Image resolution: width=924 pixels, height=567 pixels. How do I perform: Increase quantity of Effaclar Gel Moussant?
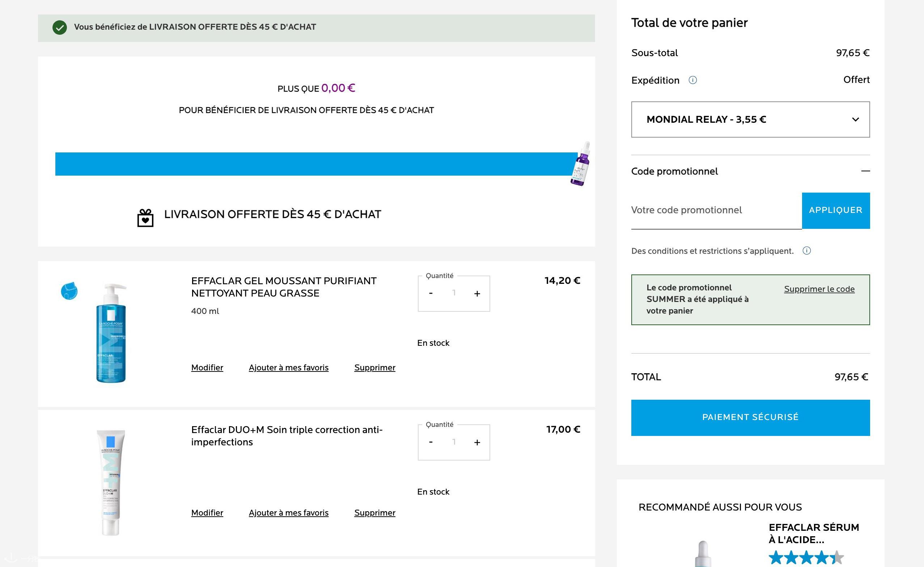pos(477,293)
